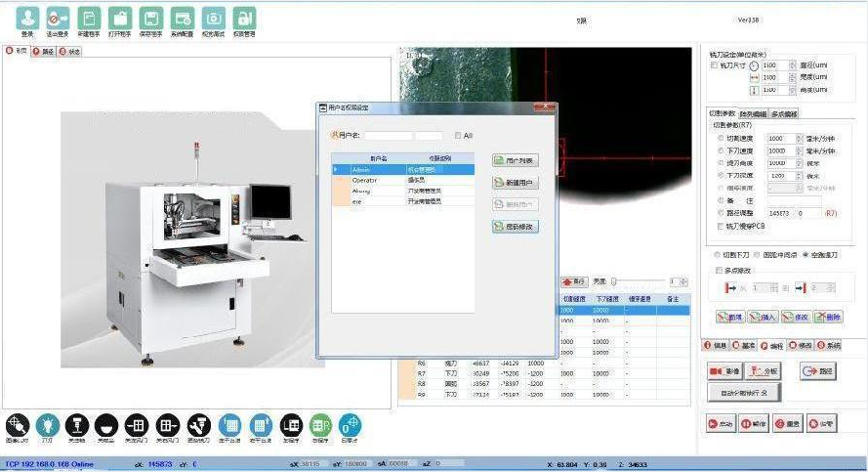Launch camera vision debug icon

click(x=213, y=19)
